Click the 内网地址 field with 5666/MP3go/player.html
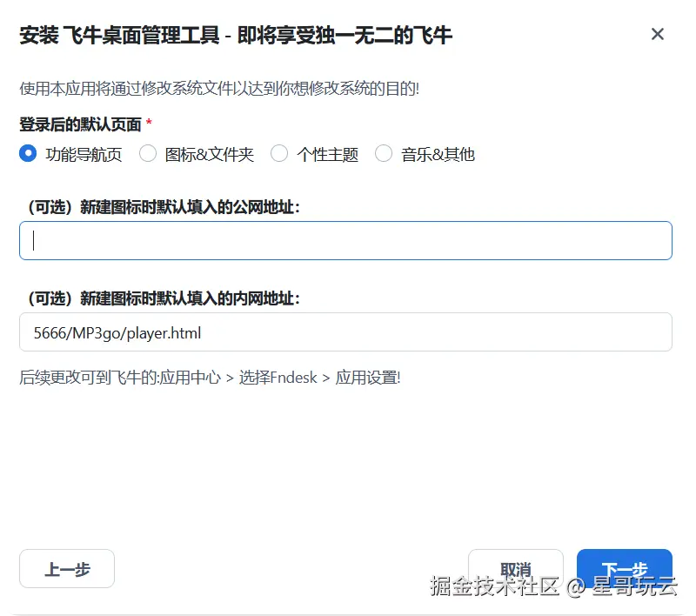 345,332
